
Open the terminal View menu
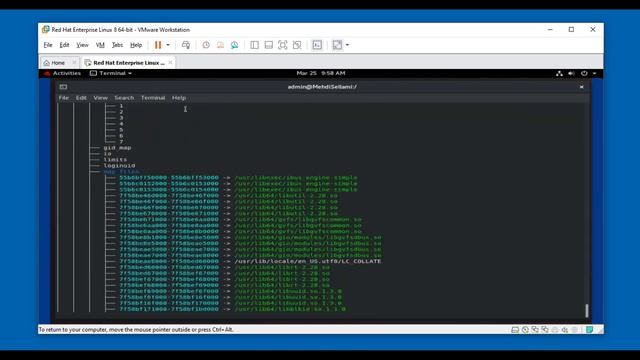pyautogui.click(x=100, y=98)
